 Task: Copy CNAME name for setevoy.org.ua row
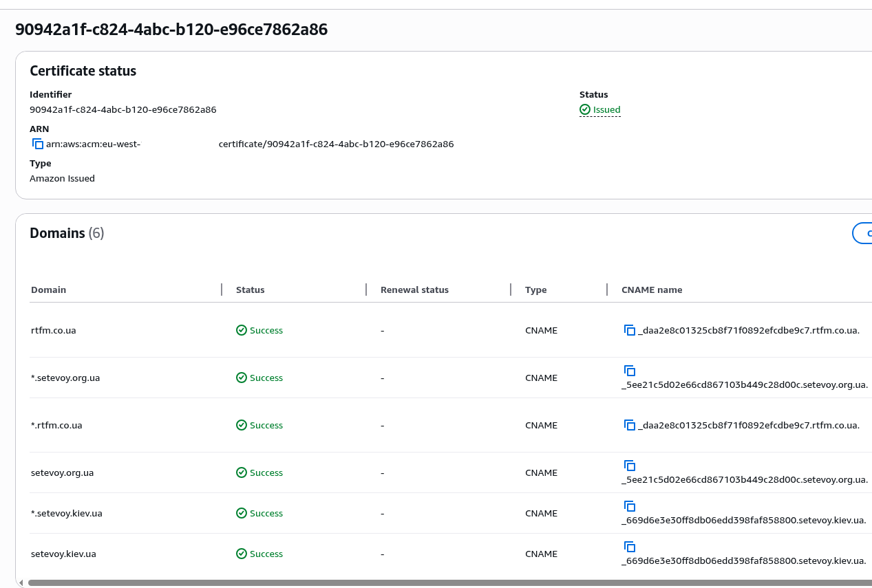pos(629,466)
